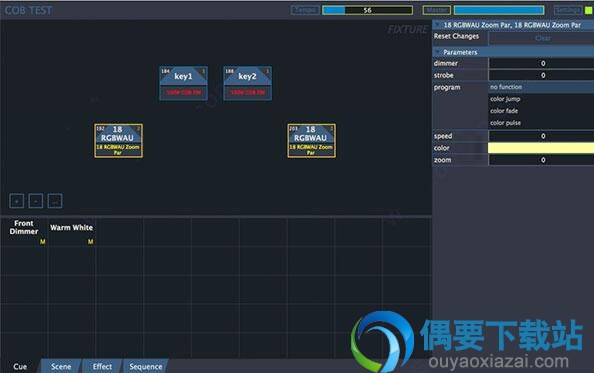The height and width of the screenshot is (373, 594).
Task: Click the plus zoom-in icon
Action: click(17, 201)
